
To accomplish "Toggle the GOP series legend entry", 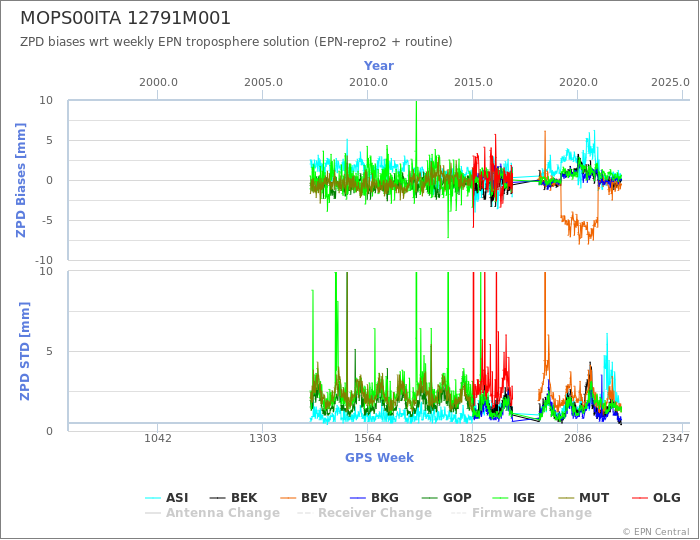I will (x=446, y=498).
